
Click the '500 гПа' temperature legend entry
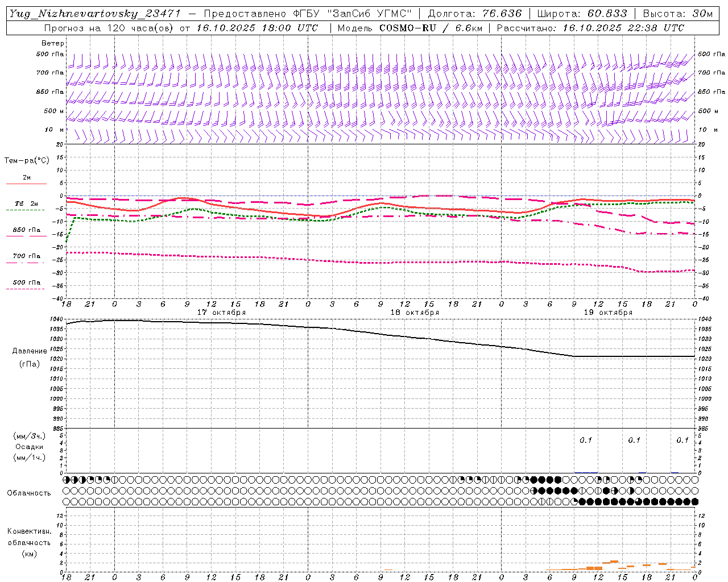pos(27,282)
